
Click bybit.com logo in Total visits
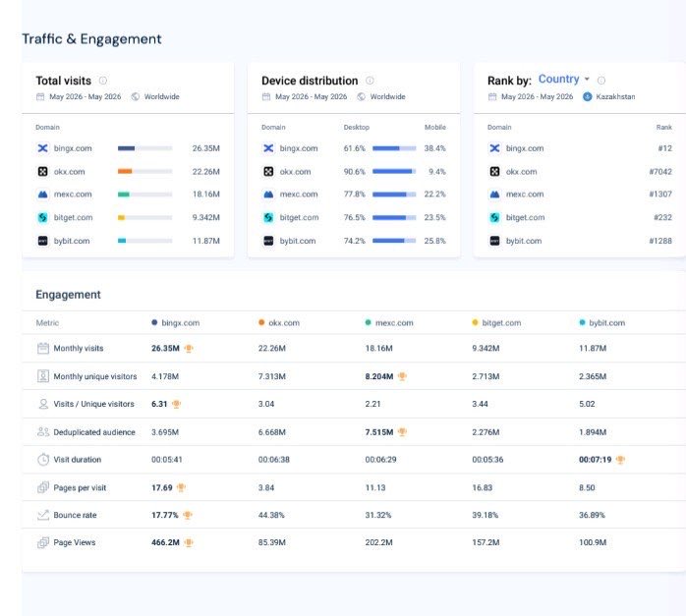pyautogui.click(x=43, y=241)
